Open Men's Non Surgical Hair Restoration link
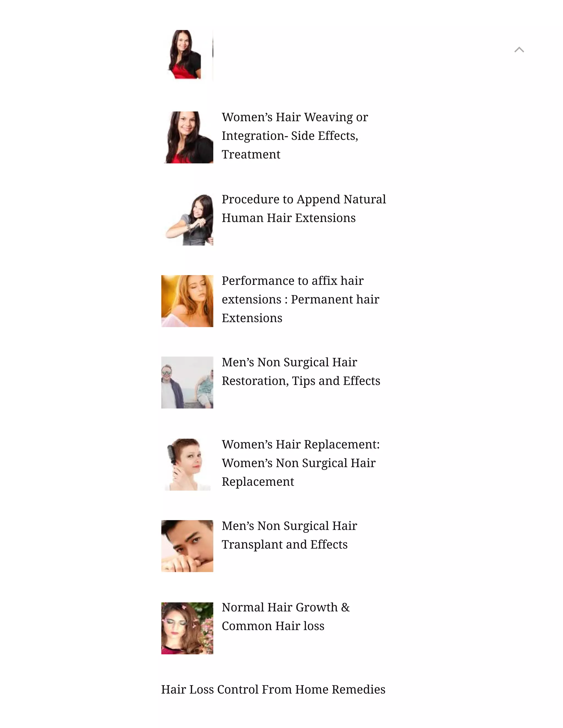This screenshot has width=563, height=728. (x=301, y=371)
